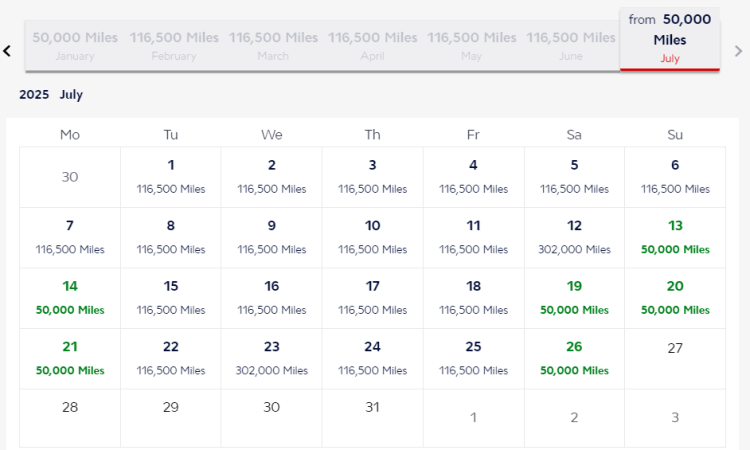Click the 'We' weekday header
Image resolution: width=750 pixels, height=450 pixels.
coord(272,135)
